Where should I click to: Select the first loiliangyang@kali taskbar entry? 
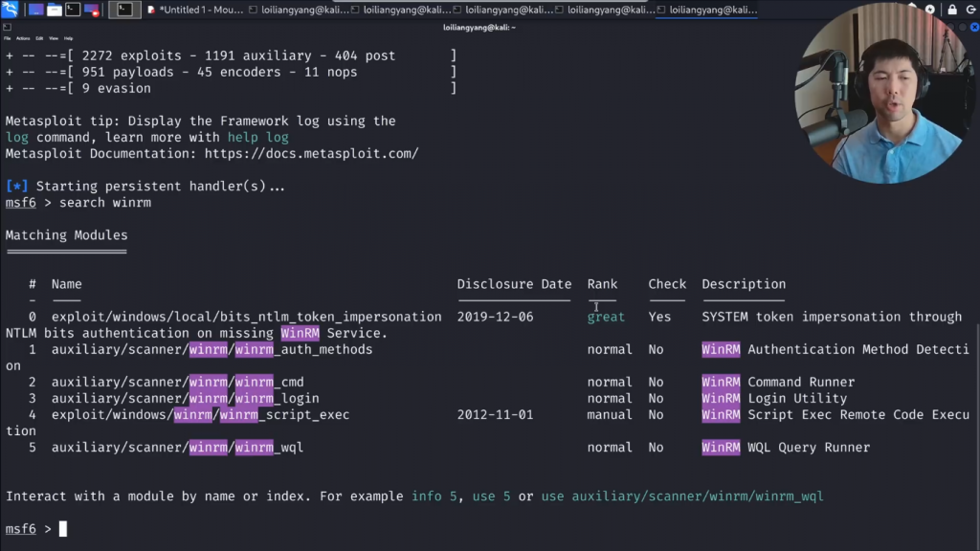point(299,10)
